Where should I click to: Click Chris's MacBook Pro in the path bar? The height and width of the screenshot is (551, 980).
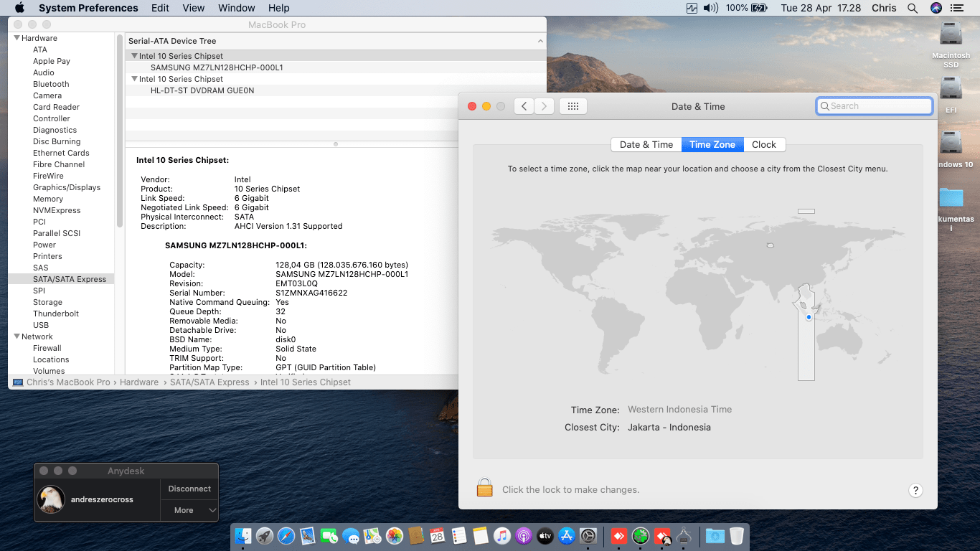pyautogui.click(x=68, y=382)
